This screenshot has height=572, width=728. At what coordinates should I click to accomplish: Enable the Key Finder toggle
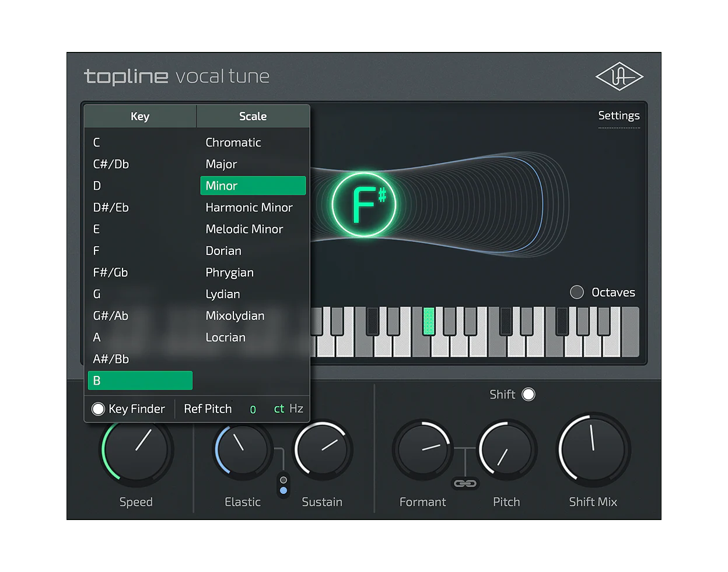tap(98, 409)
